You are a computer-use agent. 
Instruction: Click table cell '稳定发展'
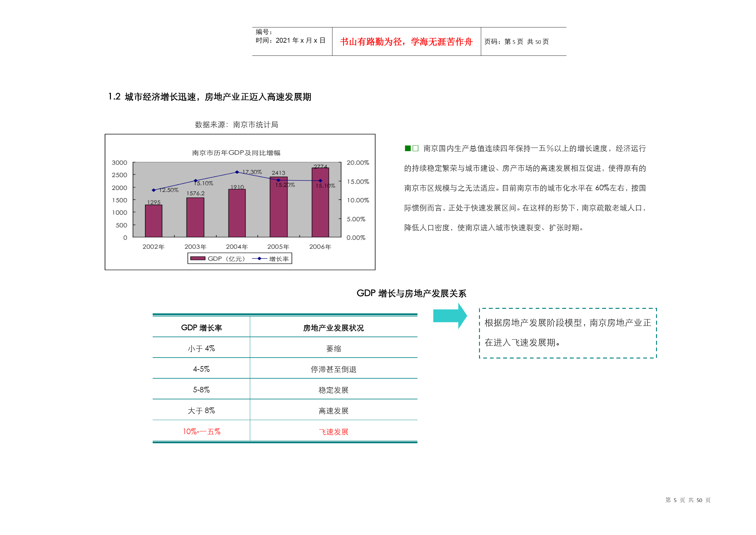334,390
